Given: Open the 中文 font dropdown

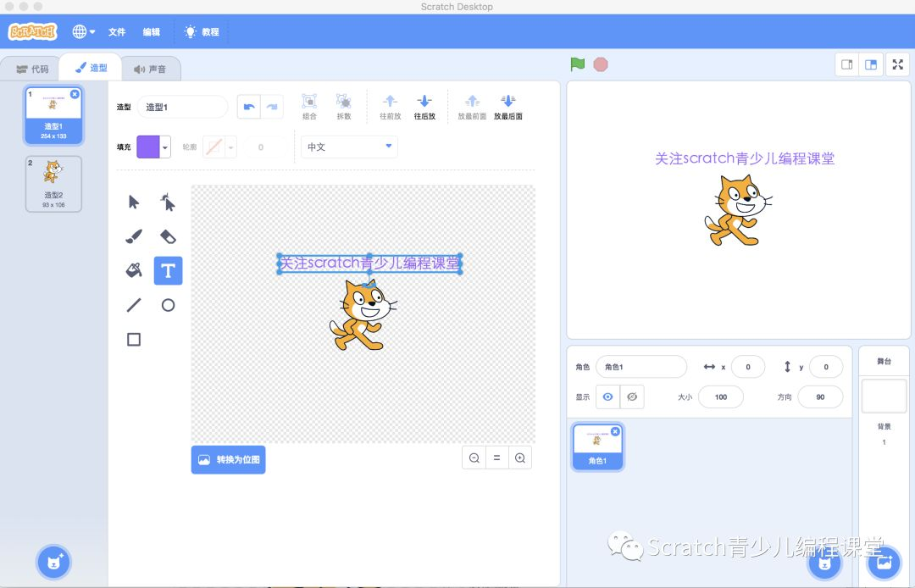Looking at the screenshot, I should 348,147.
